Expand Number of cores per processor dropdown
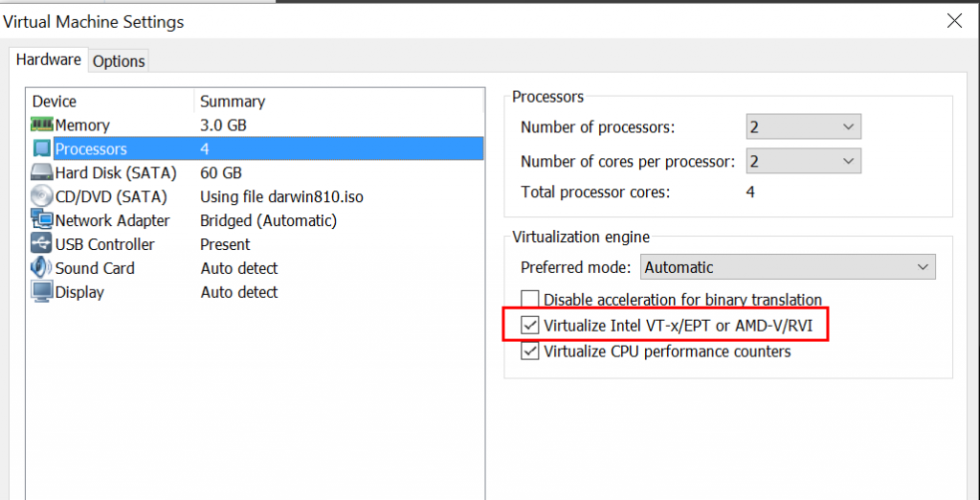The height and width of the screenshot is (500, 980). pyautogui.click(x=804, y=162)
